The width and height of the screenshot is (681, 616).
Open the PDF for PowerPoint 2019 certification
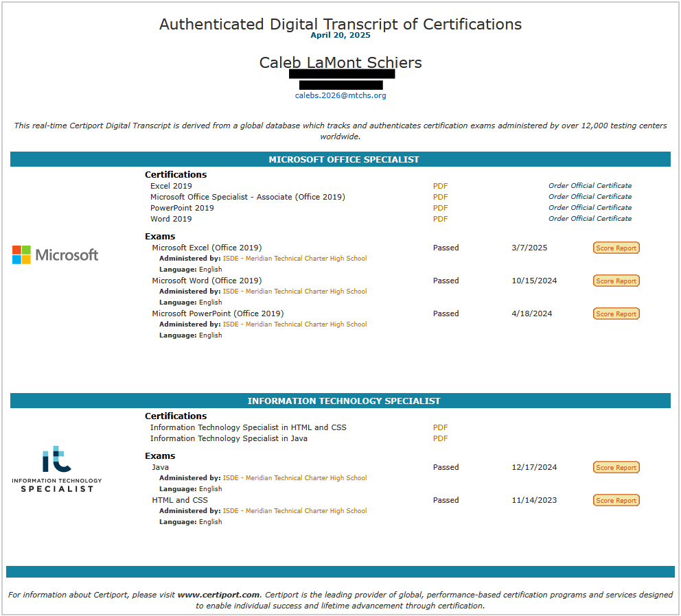(x=440, y=208)
